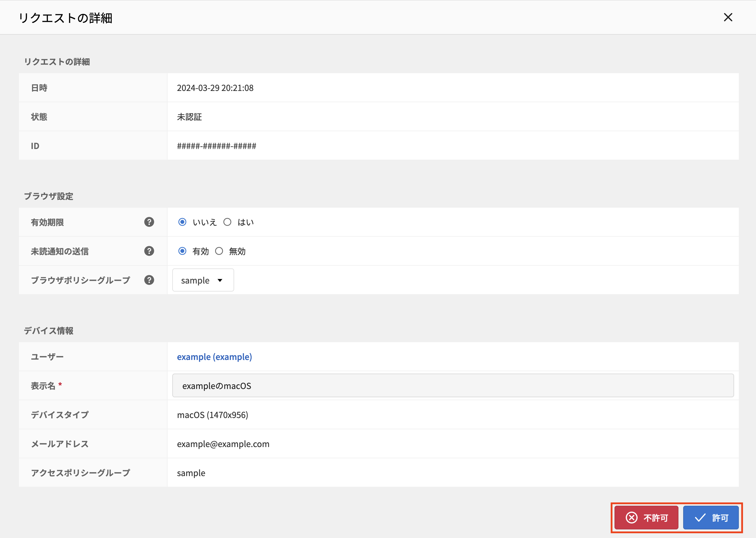Click the date 2024-03-29 20:21:08 value
This screenshot has width=756, height=538.
[215, 88]
